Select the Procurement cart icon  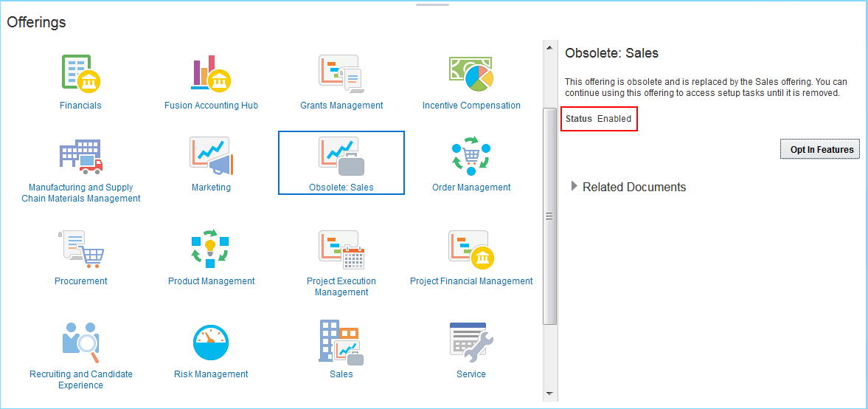81,248
